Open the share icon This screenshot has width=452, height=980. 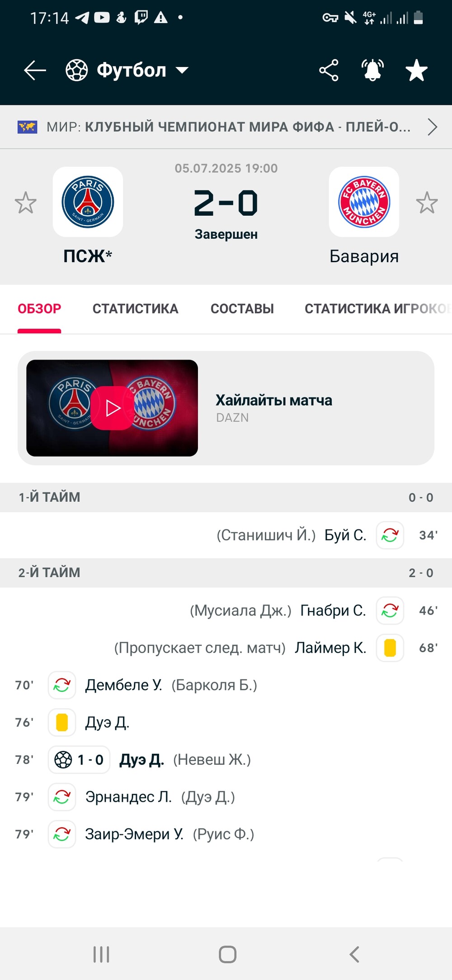click(x=329, y=70)
